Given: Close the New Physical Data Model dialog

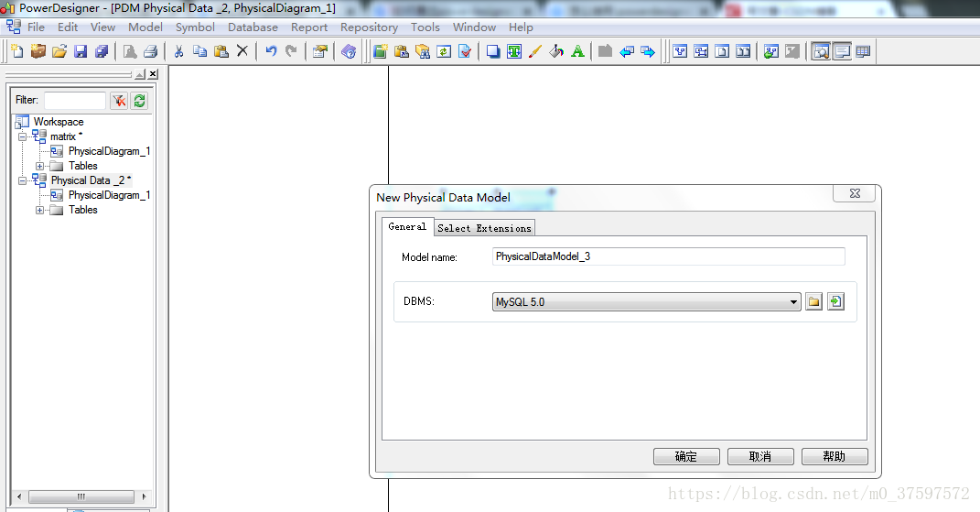Looking at the screenshot, I should (855, 193).
